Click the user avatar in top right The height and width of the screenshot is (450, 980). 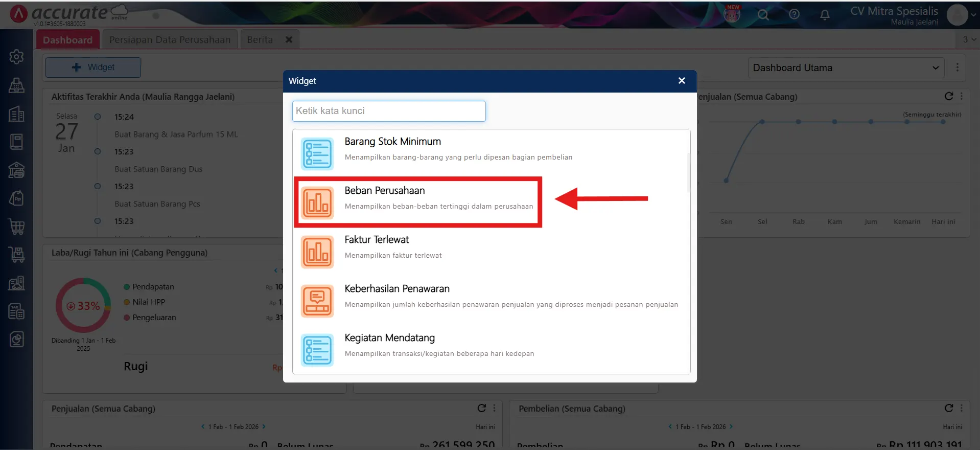[957, 15]
